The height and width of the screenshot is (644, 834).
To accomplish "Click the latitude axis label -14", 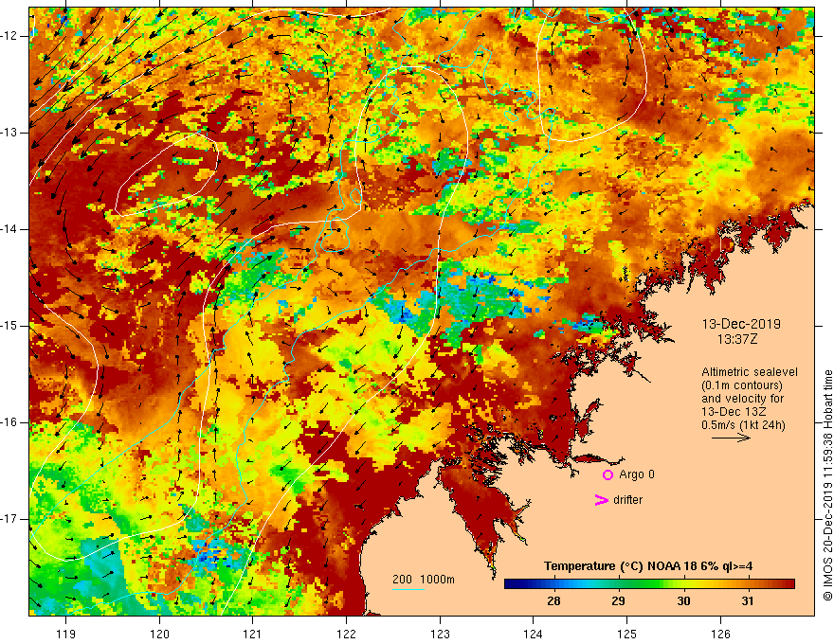I will [x=9, y=229].
